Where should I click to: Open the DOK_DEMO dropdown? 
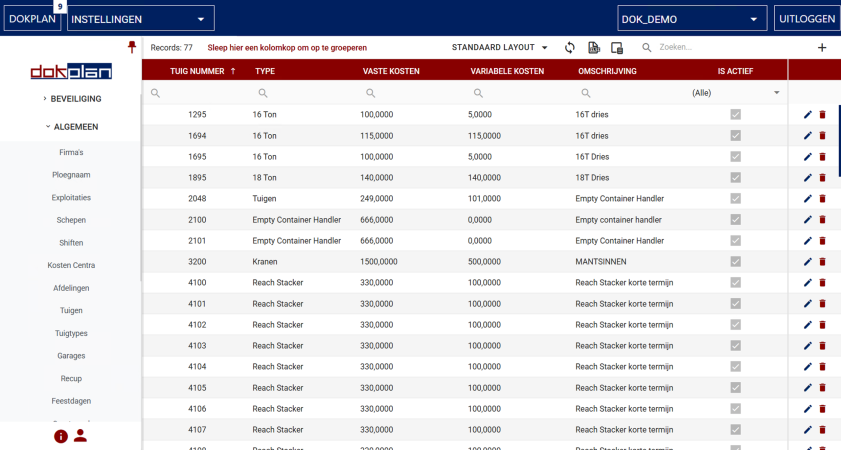pyautogui.click(x=692, y=19)
